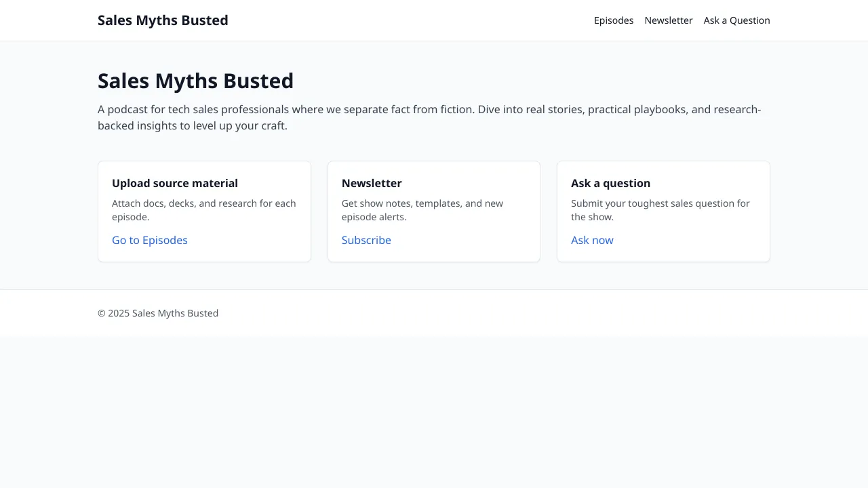Click empty space right of Go to Episodes link
Screen dimensions: 868x488
(251, 240)
